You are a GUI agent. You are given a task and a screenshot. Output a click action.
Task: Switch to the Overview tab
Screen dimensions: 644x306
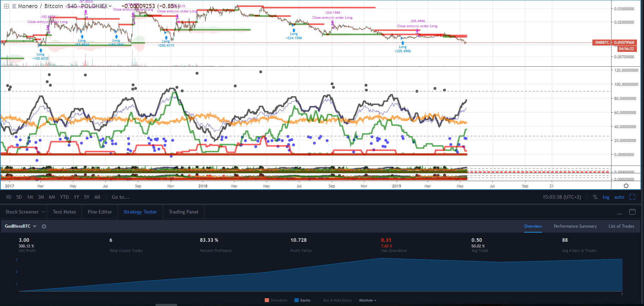(x=533, y=226)
